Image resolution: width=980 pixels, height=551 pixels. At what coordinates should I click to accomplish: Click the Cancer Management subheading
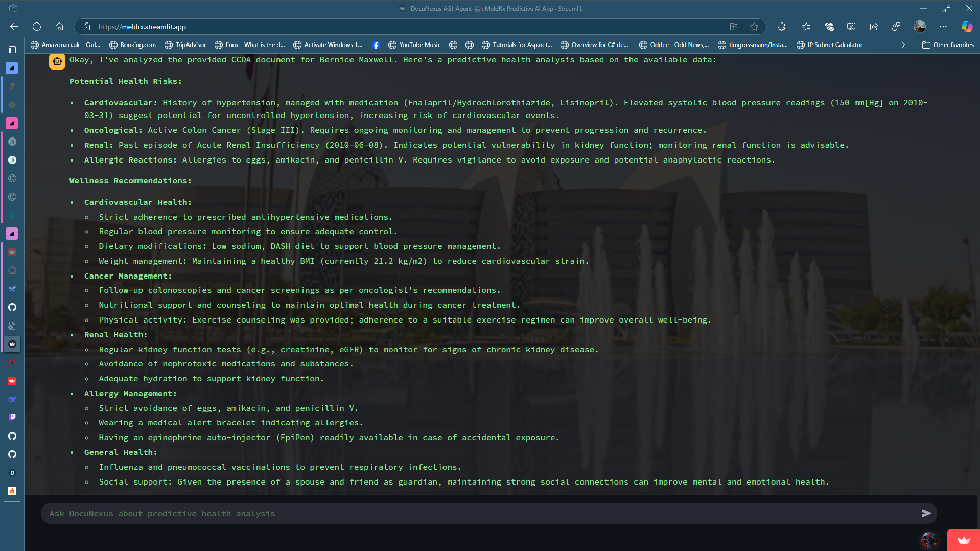(x=128, y=276)
